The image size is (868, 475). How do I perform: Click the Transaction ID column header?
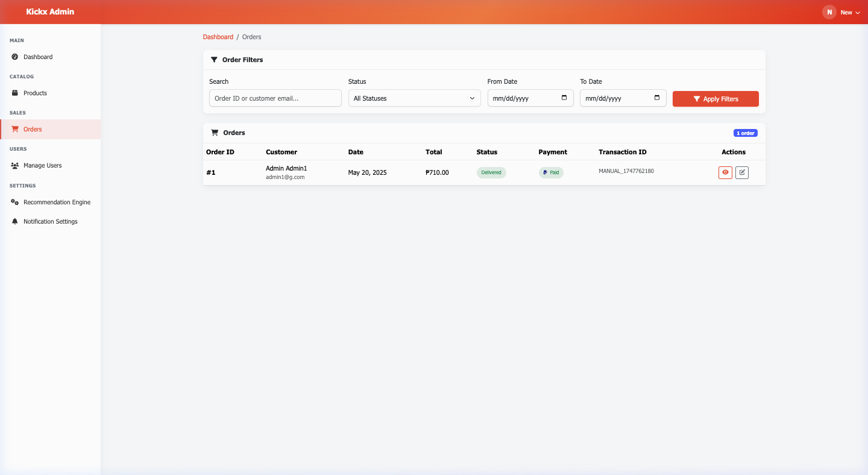[x=623, y=152]
